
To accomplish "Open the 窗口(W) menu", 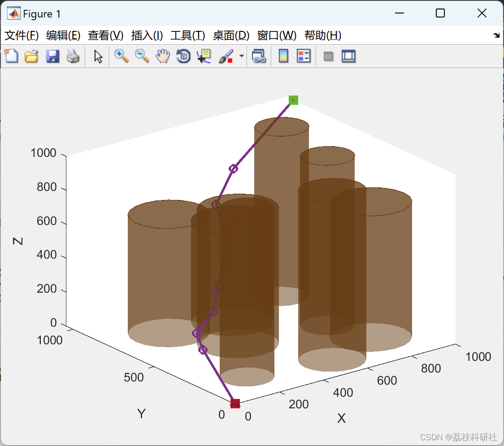I will tap(277, 35).
